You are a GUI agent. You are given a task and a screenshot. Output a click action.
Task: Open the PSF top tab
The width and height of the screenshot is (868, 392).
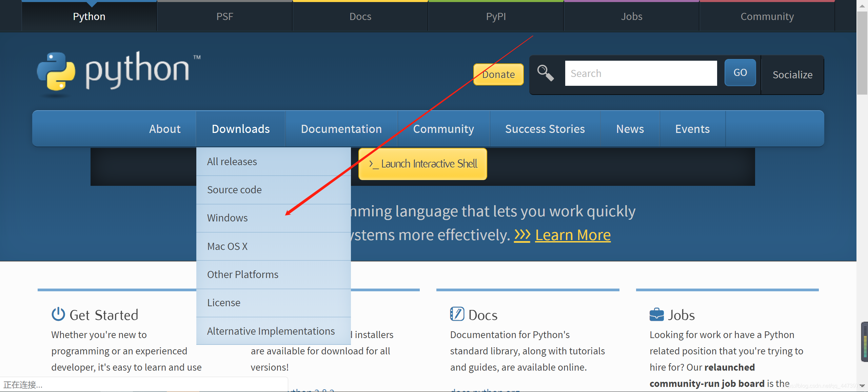pos(225,16)
